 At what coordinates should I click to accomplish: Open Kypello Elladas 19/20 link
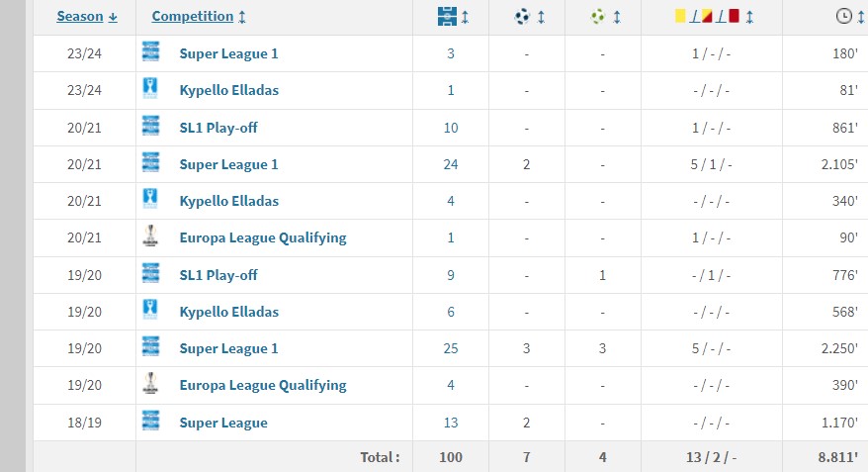point(228,312)
